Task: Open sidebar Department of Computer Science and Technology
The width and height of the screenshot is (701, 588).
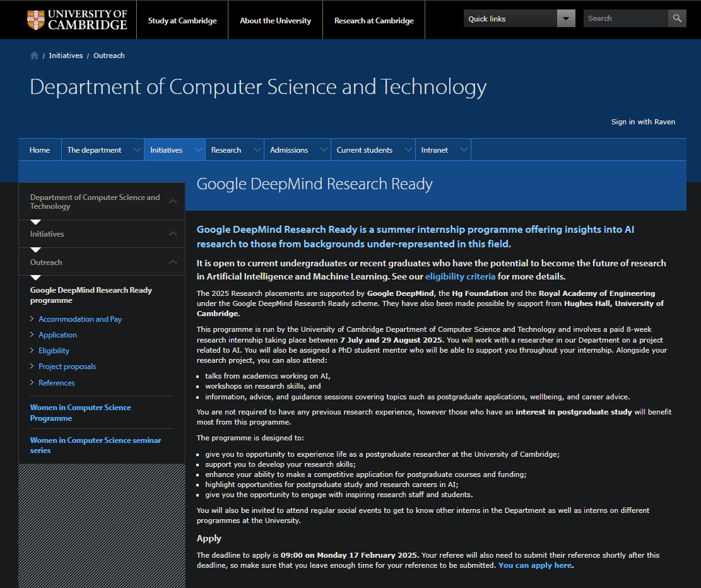Action: [x=95, y=202]
